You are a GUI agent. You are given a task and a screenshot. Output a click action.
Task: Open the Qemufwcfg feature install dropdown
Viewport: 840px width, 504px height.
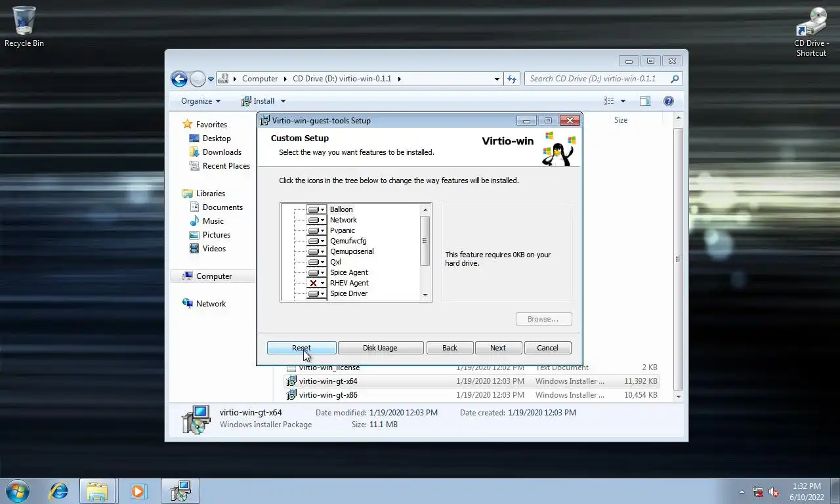(316, 241)
